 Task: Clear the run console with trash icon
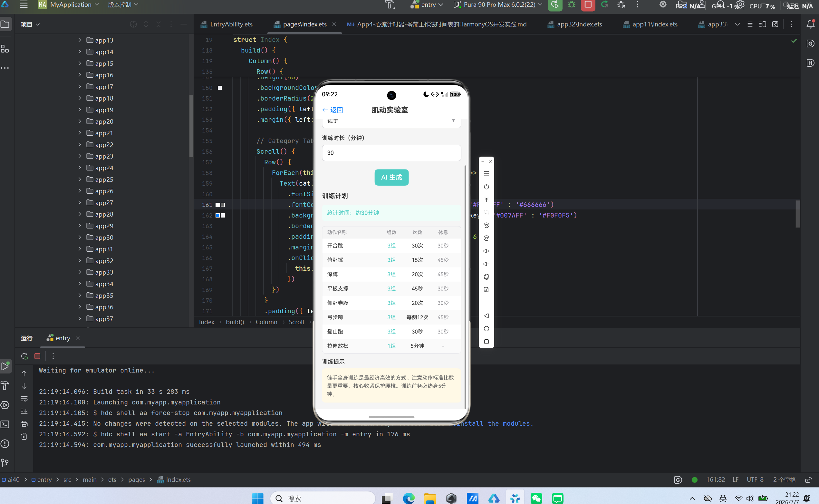point(24,436)
